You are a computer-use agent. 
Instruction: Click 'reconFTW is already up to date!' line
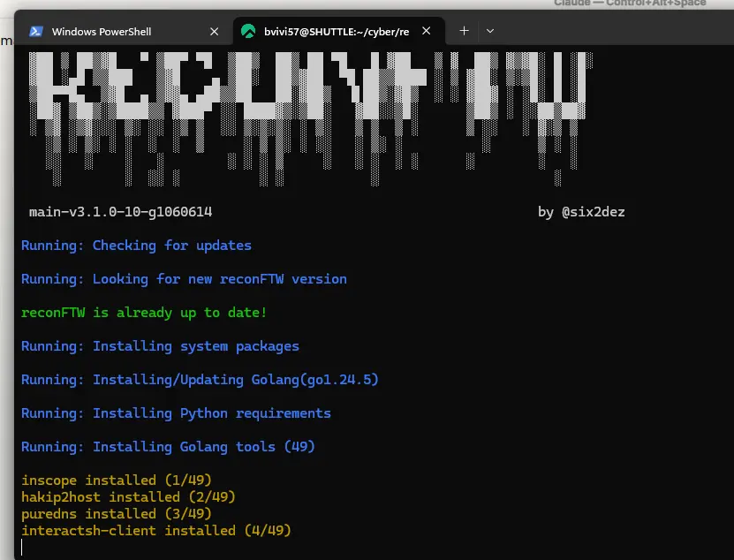144,313
